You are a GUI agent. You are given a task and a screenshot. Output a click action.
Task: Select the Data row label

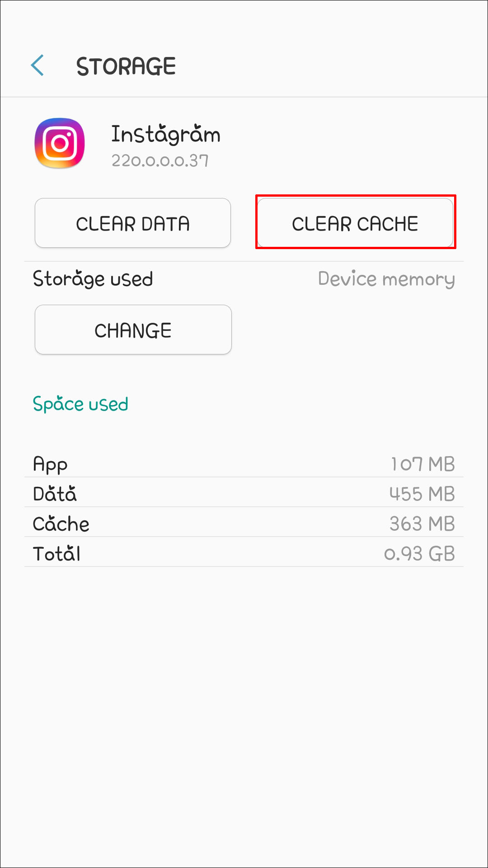pos(55,494)
